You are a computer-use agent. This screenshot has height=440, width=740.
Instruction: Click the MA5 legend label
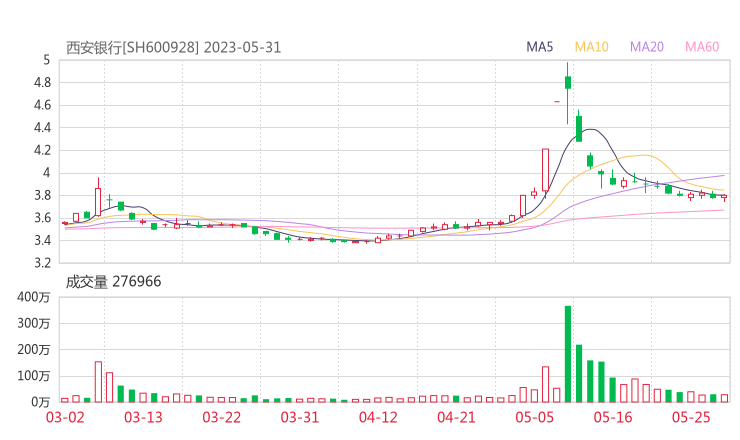(x=539, y=47)
